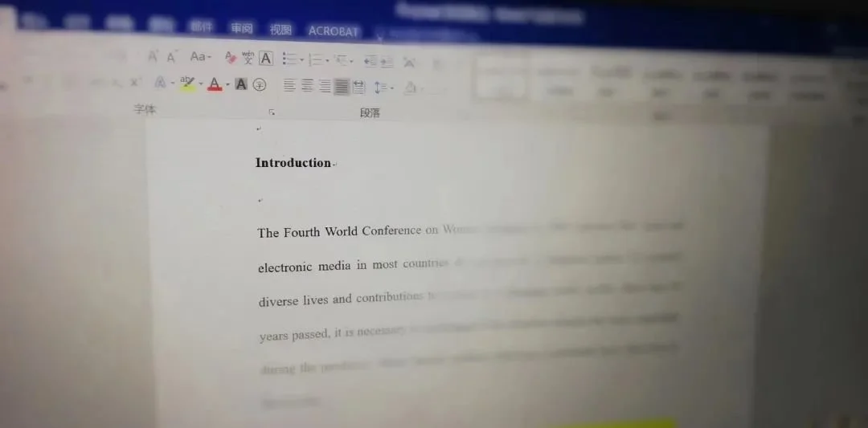Align text to the left
The height and width of the screenshot is (428, 868).
(289, 84)
